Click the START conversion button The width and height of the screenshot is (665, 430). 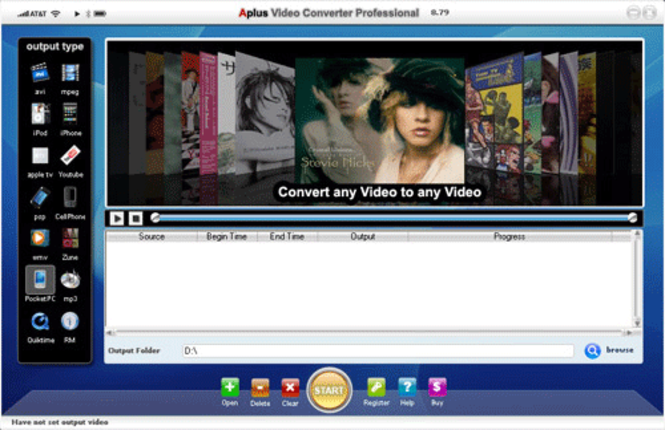pyautogui.click(x=329, y=390)
